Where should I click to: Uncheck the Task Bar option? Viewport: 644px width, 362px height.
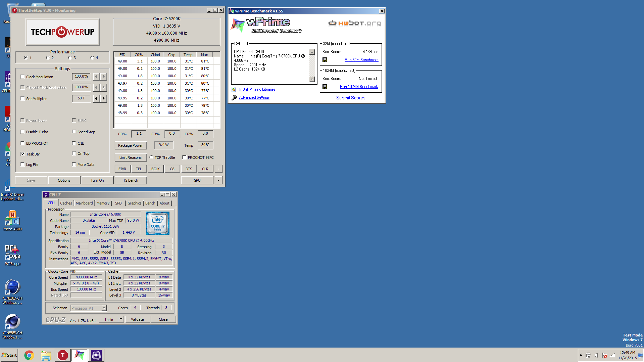pyautogui.click(x=22, y=154)
